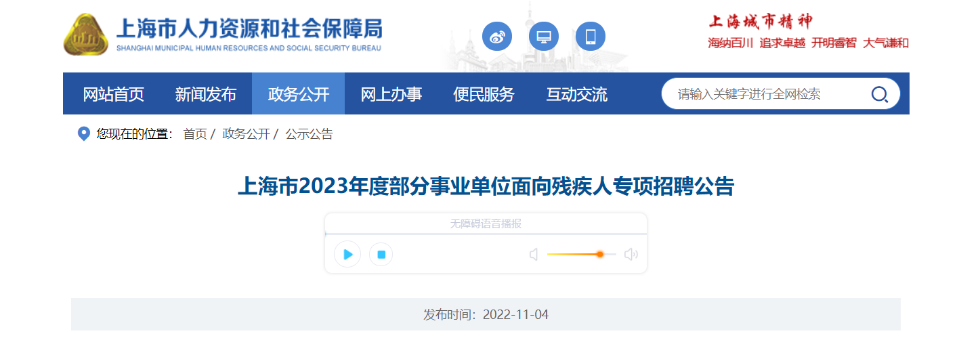Click the desktop monitor version icon
Image resolution: width=980 pixels, height=340 pixels.
click(544, 37)
